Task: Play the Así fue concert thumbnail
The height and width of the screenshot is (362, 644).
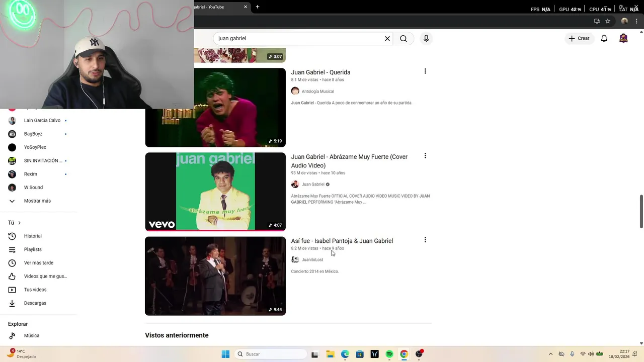Action: pyautogui.click(x=215, y=276)
